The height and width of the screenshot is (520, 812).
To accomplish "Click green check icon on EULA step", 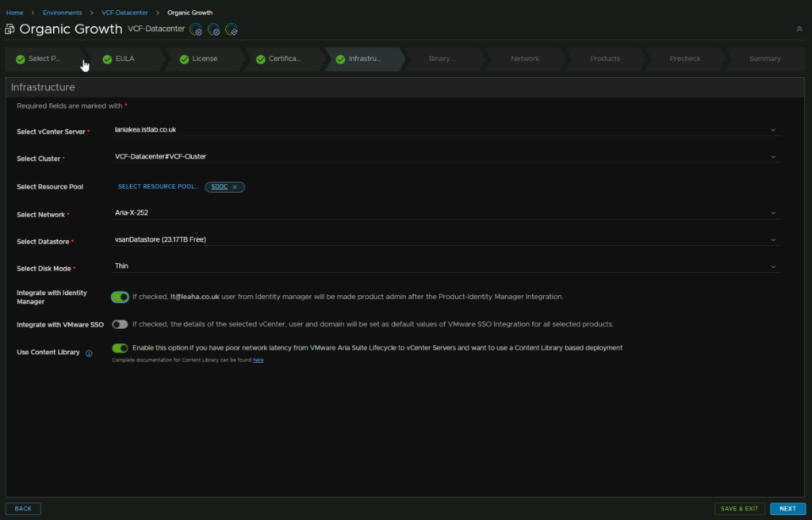I will point(107,59).
